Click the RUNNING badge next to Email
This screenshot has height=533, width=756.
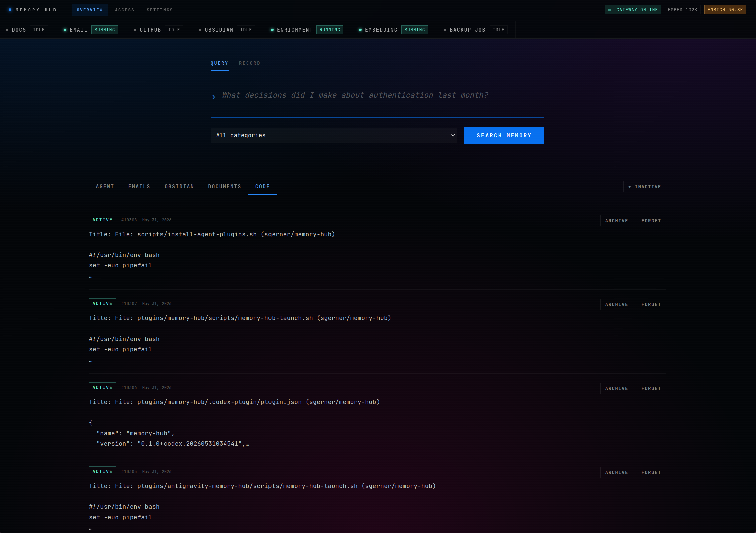point(105,30)
